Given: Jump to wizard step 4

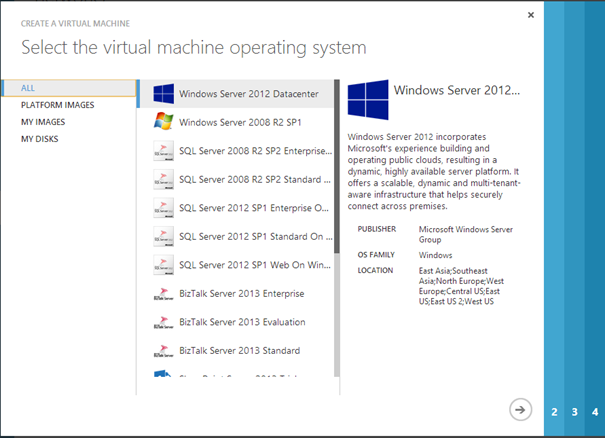Looking at the screenshot, I should click(x=595, y=411).
